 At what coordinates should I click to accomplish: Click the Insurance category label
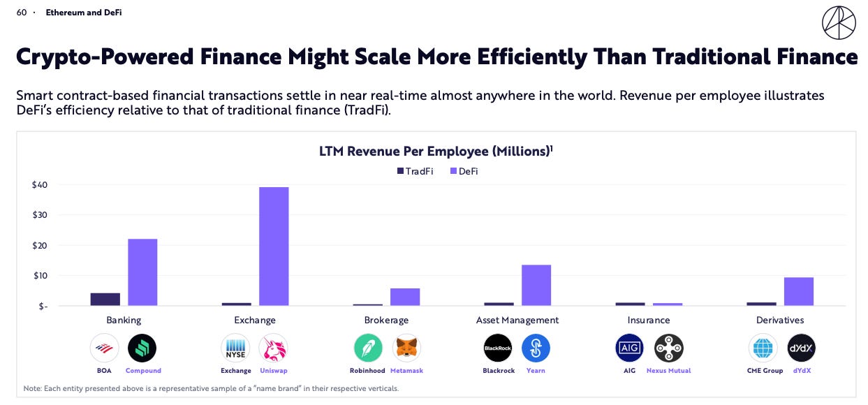(649, 320)
